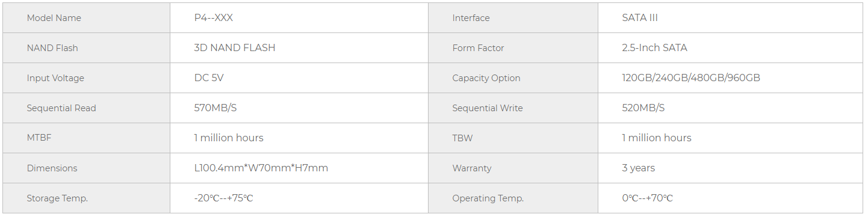Click the MTBF label cell

click(86, 138)
